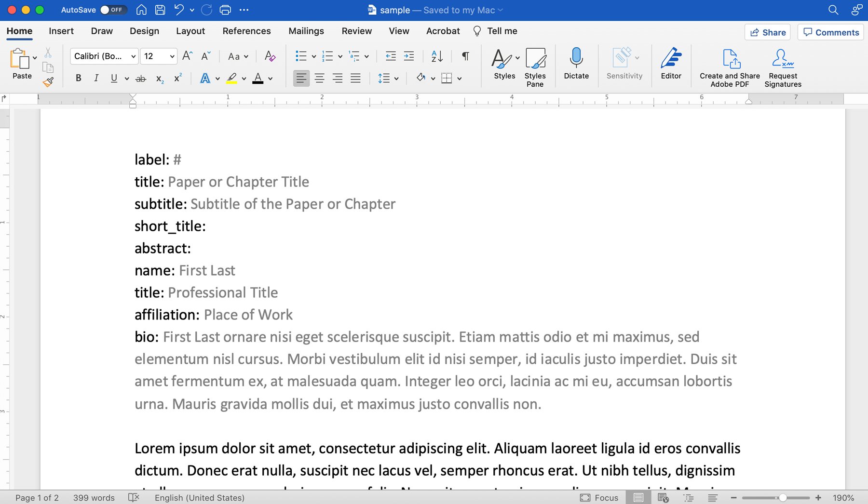The image size is (868, 504).
Task: Click the Share button
Action: (x=767, y=32)
